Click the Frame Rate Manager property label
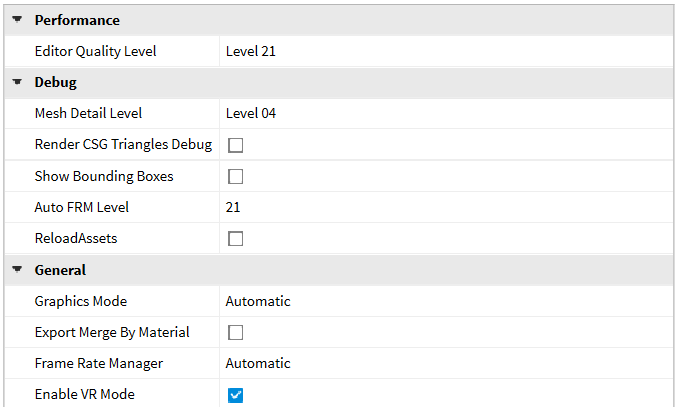The width and height of the screenshot is (675, 407). tap(98, 363)
